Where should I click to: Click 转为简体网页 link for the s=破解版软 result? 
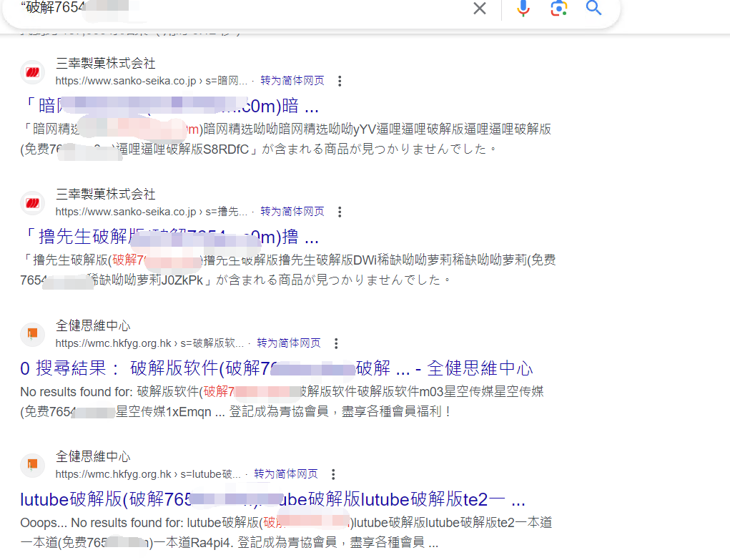pos(289,343)
